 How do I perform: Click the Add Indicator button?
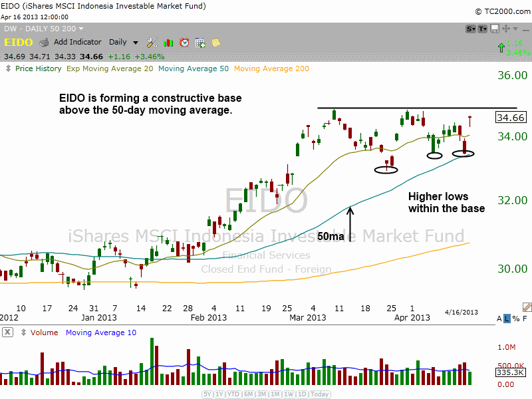tap(78, 42)
